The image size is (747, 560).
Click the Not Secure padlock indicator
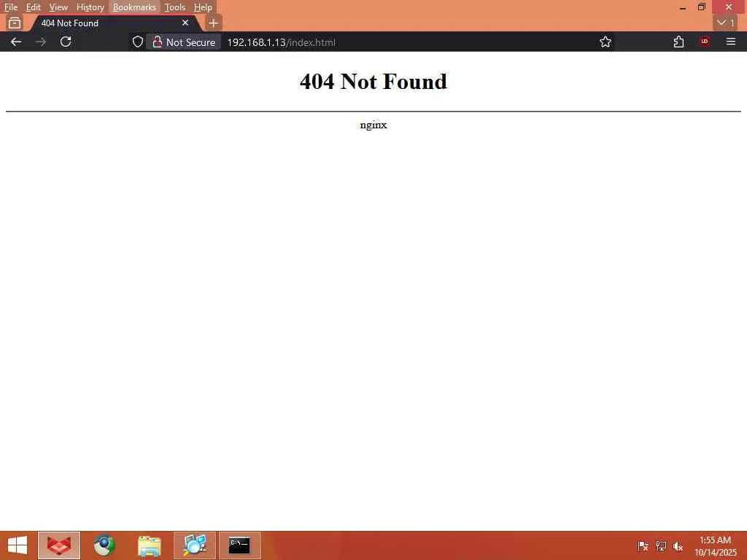(x=184, y=42)
